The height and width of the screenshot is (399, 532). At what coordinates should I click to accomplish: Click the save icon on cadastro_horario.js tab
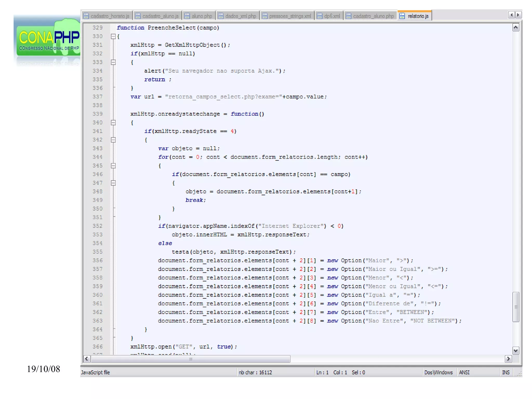coord(86,16)
